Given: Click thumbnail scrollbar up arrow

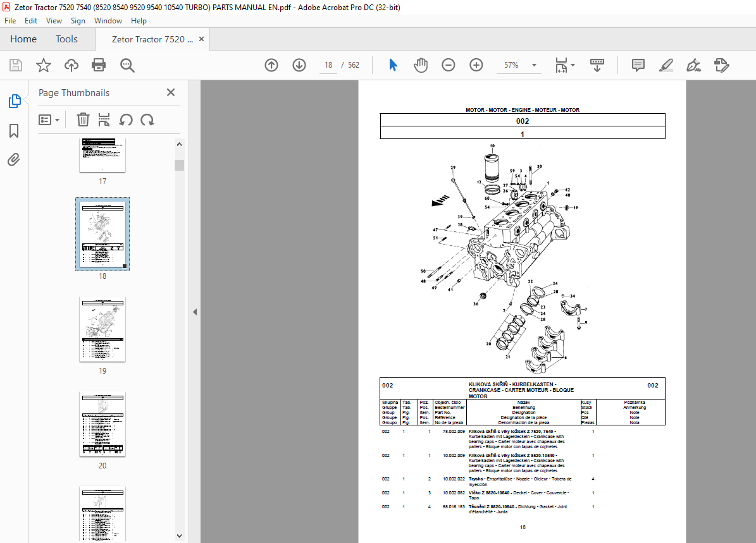Looking at the screenshot, I should click(x=180, y=144).
